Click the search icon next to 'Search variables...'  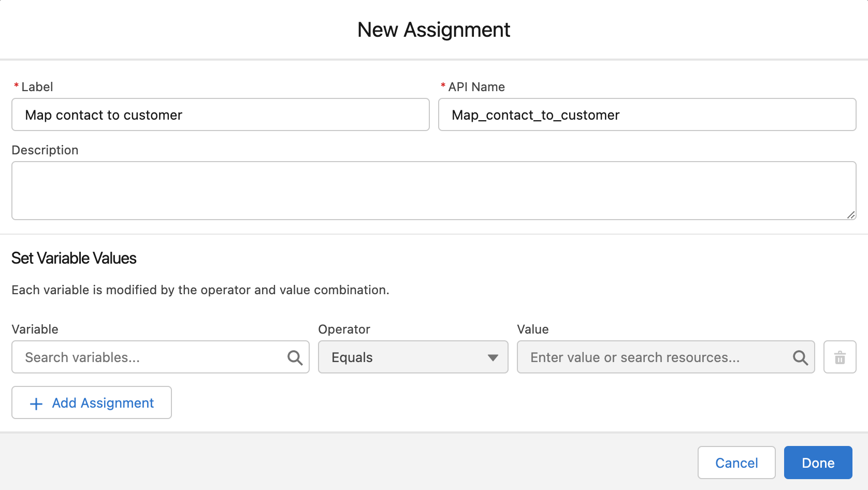tap(295, 357)
